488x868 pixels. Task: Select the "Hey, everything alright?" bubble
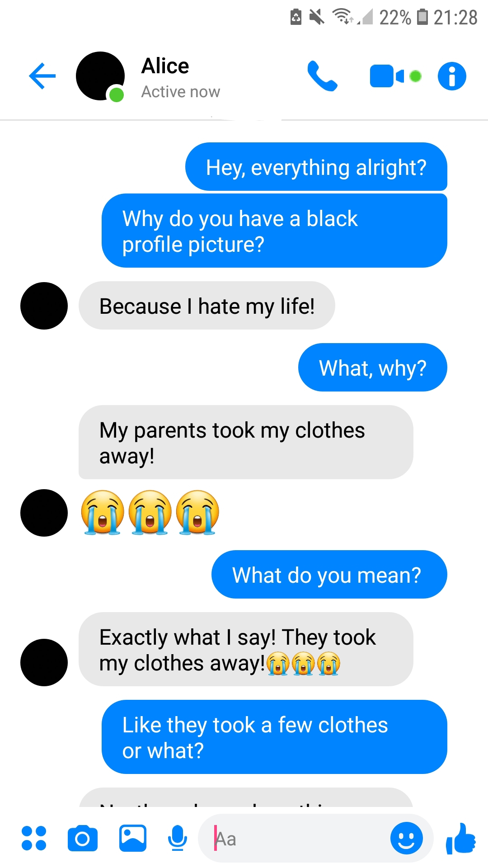(316, 167)
